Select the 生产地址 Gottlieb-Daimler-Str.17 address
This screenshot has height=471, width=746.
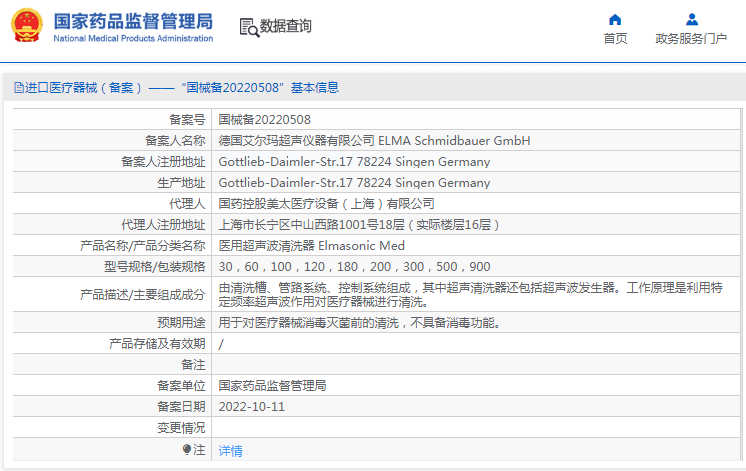pyautogui.click(x=354, y=183)
